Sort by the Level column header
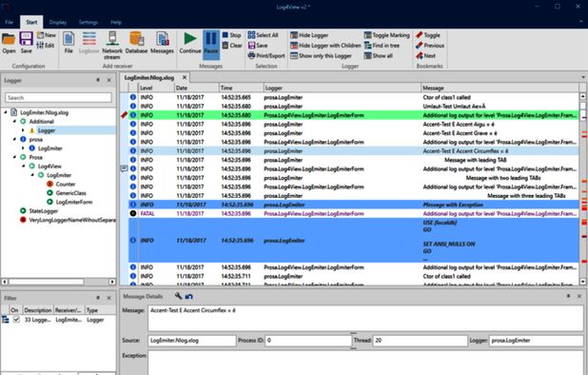588x375 pixels. click(x=157, y=88)
